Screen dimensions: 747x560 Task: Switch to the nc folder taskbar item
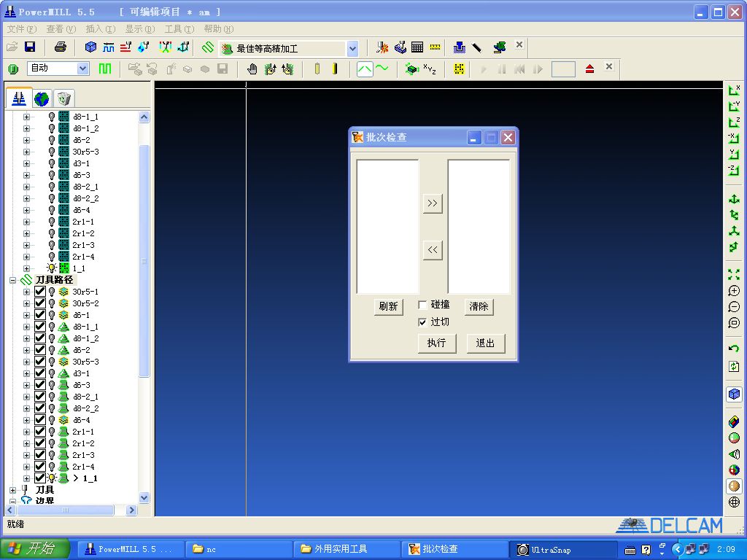(239, 549)
